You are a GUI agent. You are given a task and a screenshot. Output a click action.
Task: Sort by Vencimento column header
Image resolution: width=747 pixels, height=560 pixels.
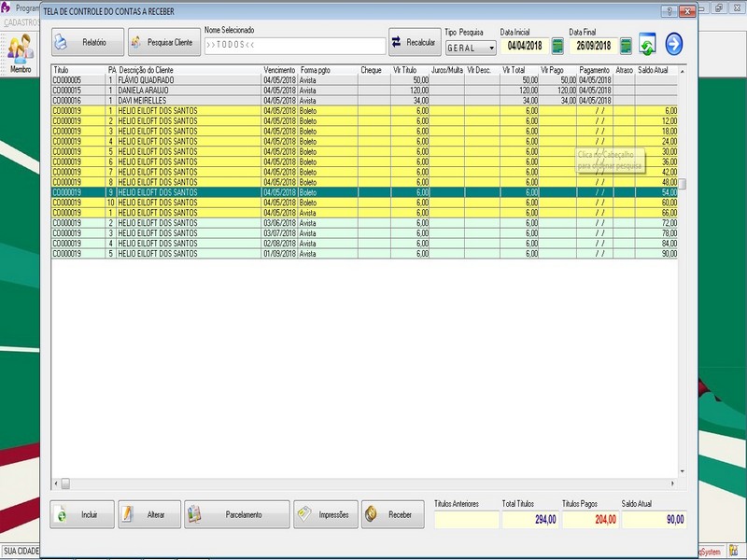[280, 70]
